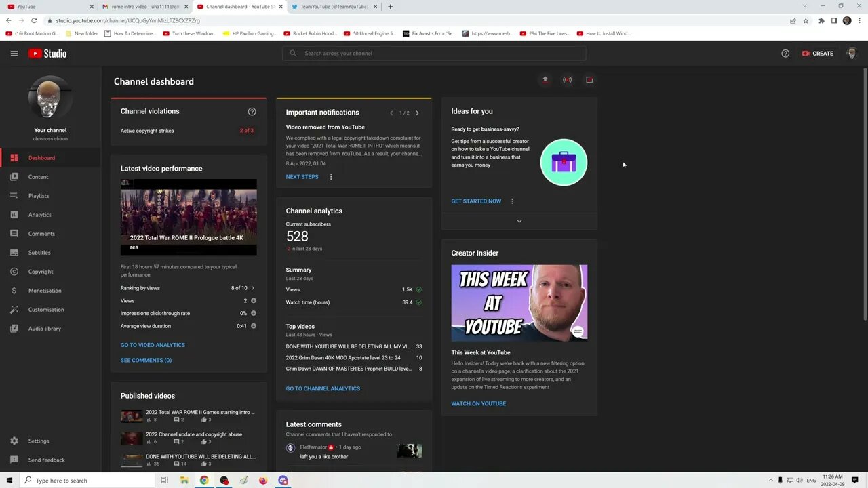Click the Windows Start button

(9, 481)
